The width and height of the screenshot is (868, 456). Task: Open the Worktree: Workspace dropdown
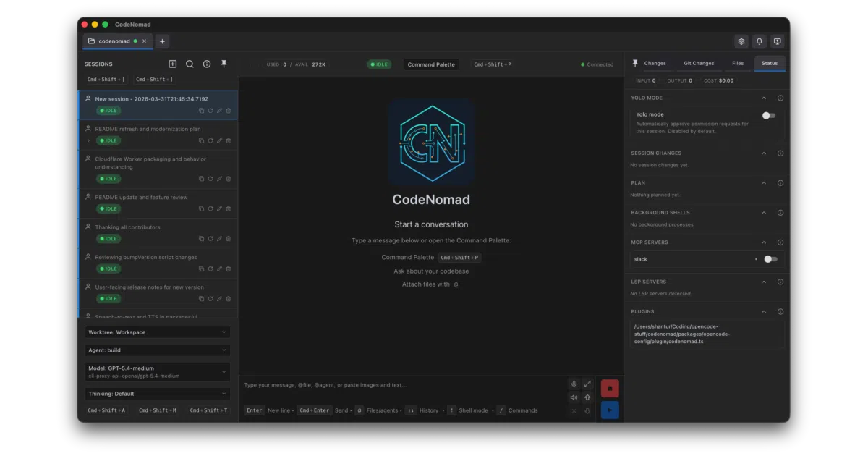point(157,332)
